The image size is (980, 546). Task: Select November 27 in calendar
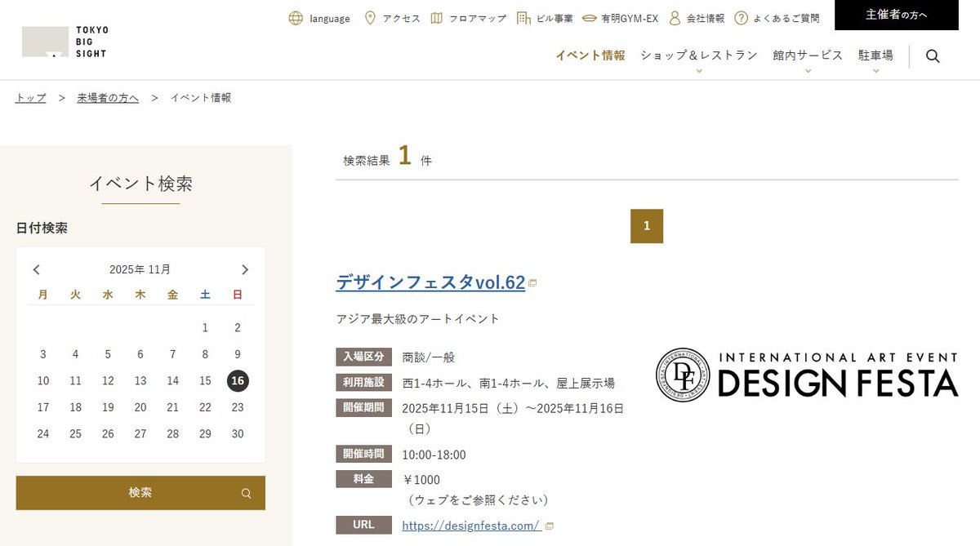pos(140,434)
